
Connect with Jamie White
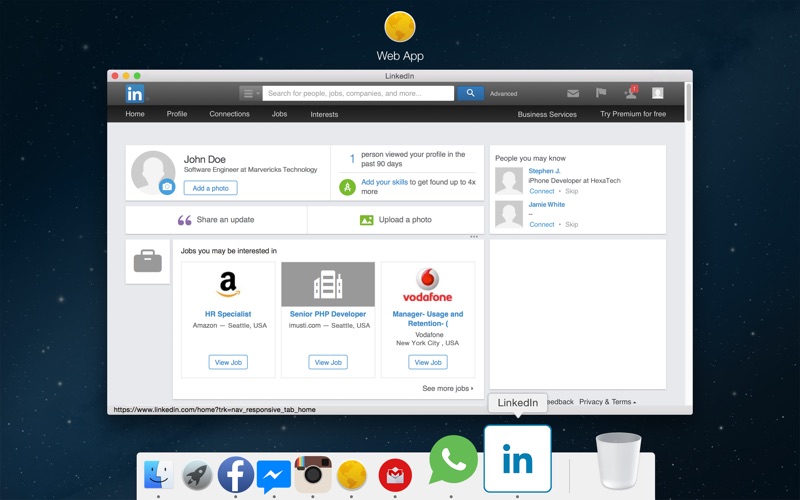(x=542, y=224)
